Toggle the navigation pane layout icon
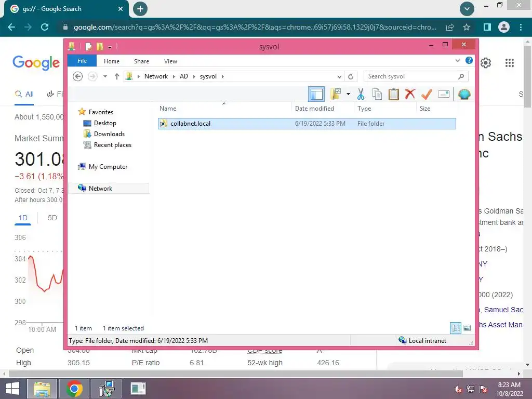 [316, 95]
